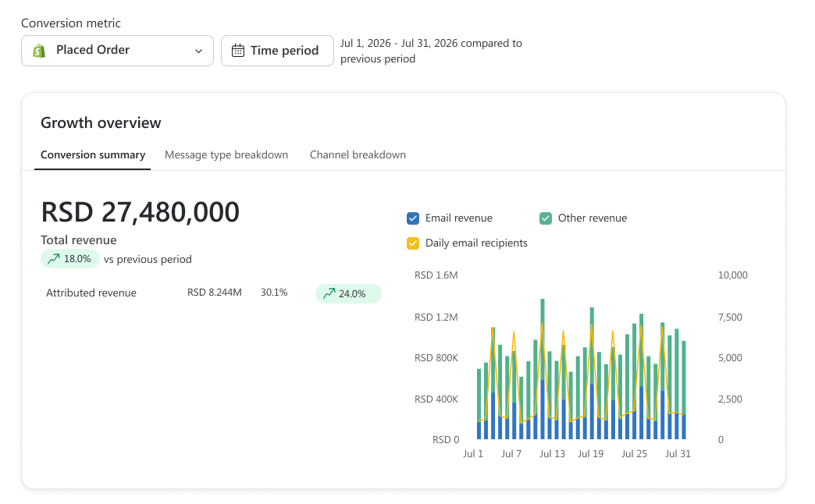The width and height of the screenshot is (815, 504).
Task: Click the Attributed revenue label
Action: 91,293
